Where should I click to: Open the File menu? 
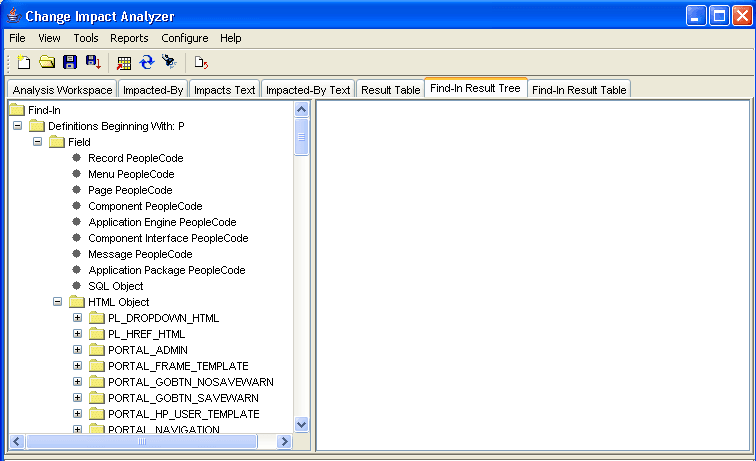pyautogui.click(x=17, y=38)
